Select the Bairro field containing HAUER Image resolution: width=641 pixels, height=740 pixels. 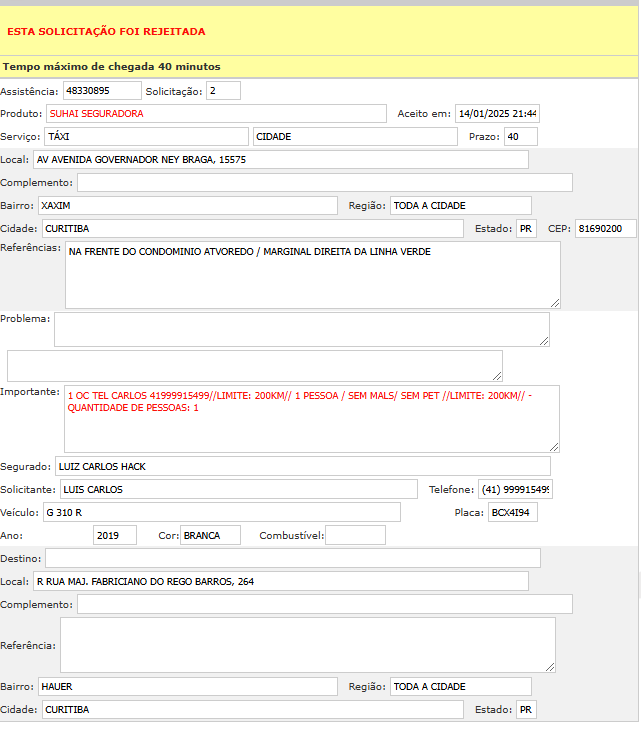coord(187,687)
